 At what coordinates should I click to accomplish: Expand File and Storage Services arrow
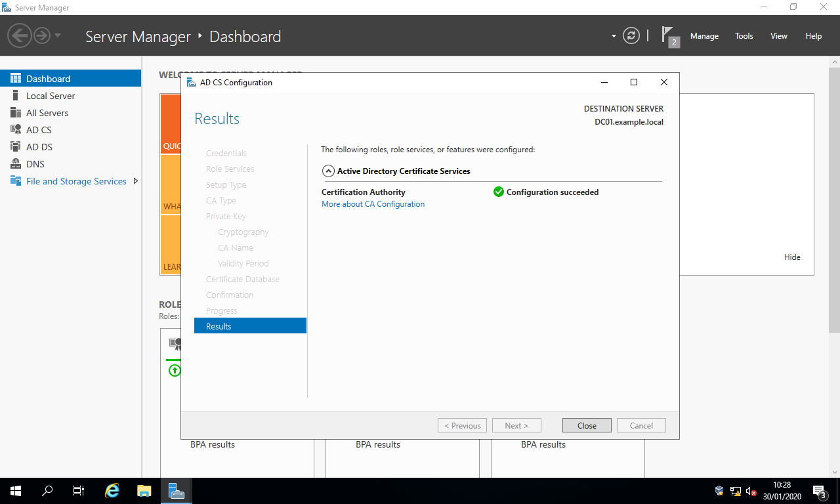coord(136,181)
